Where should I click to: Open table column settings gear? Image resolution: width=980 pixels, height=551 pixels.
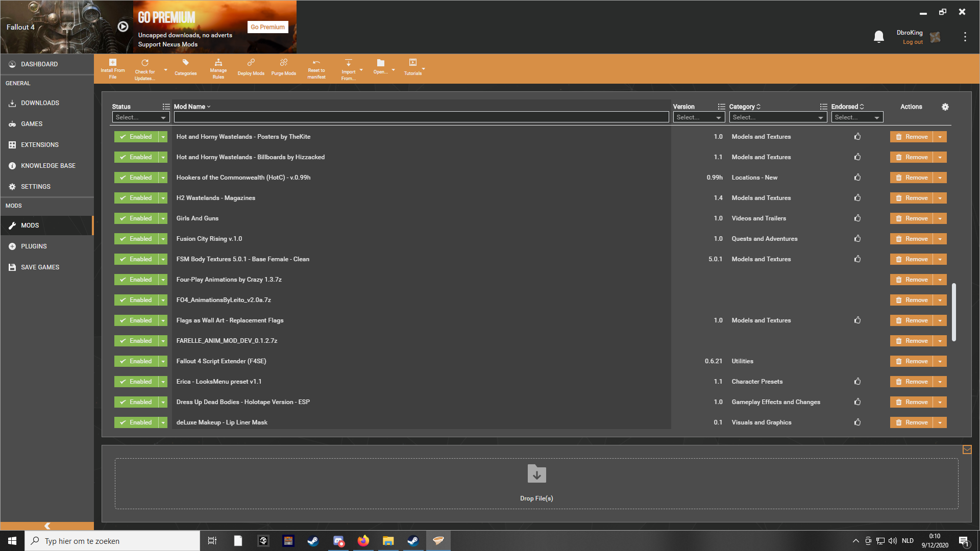945,107
